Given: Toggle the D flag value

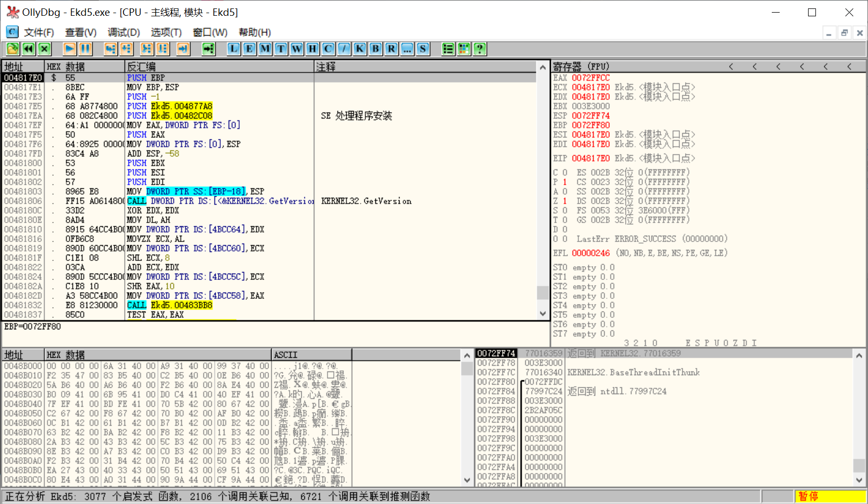Looking at the screenshot, I should tap(565, 229).
